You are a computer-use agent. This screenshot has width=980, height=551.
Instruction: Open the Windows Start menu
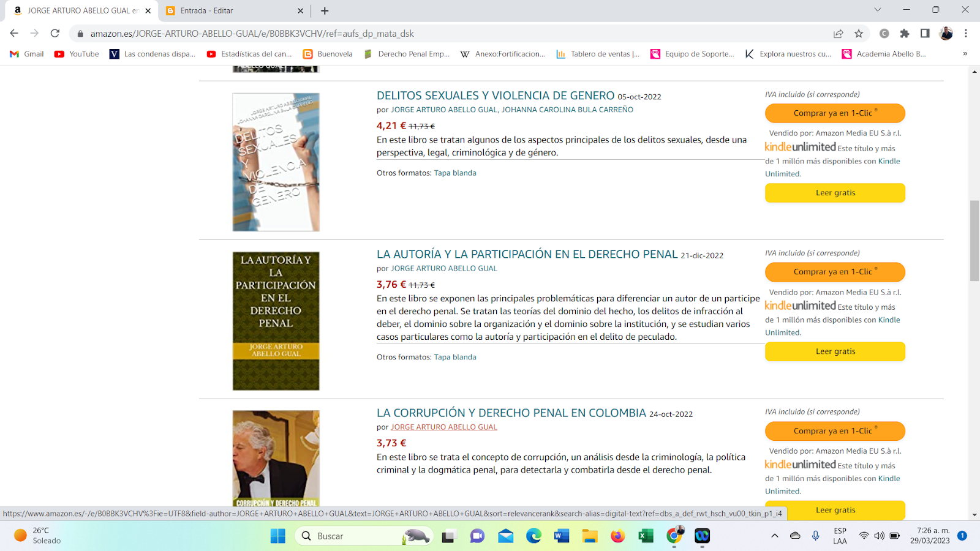click(x=277, y=536)
